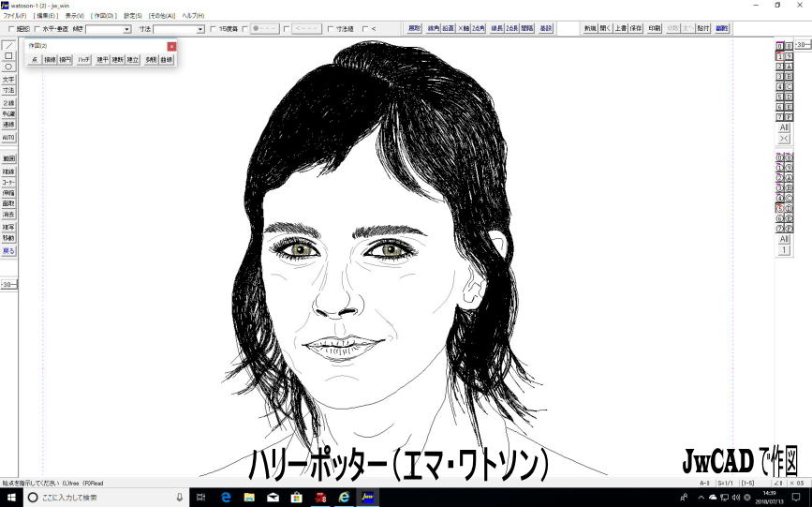Viewport: 812px width, 507px height.
Task: Open the 表示(V) menu
Action: point(75,16)
